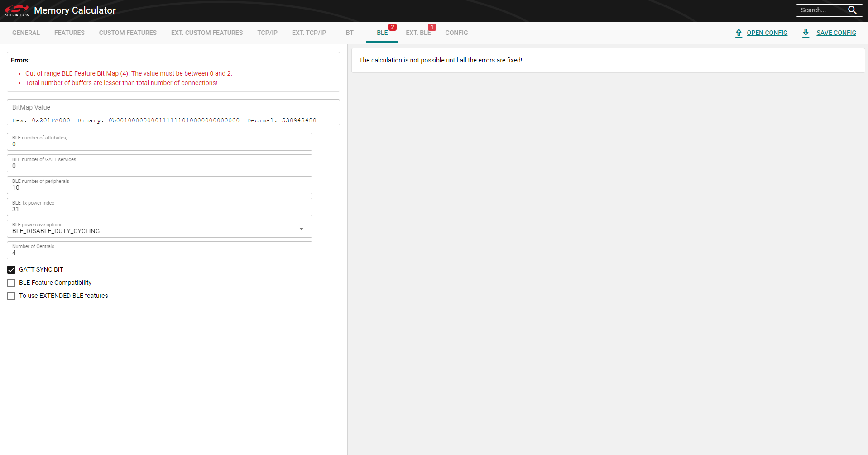868x455 pixels.
Task: Click the Silicon Labs logo
Action: (x=16, y=10)
